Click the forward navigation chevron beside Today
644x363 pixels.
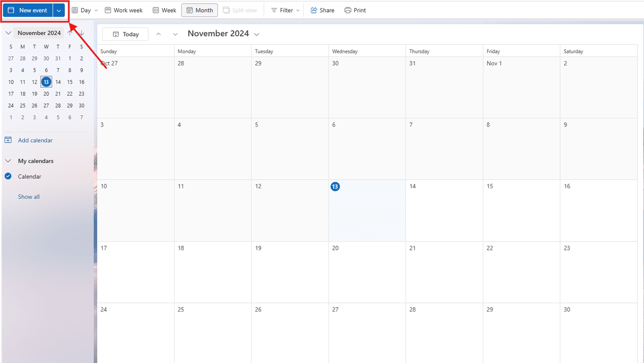175,34
